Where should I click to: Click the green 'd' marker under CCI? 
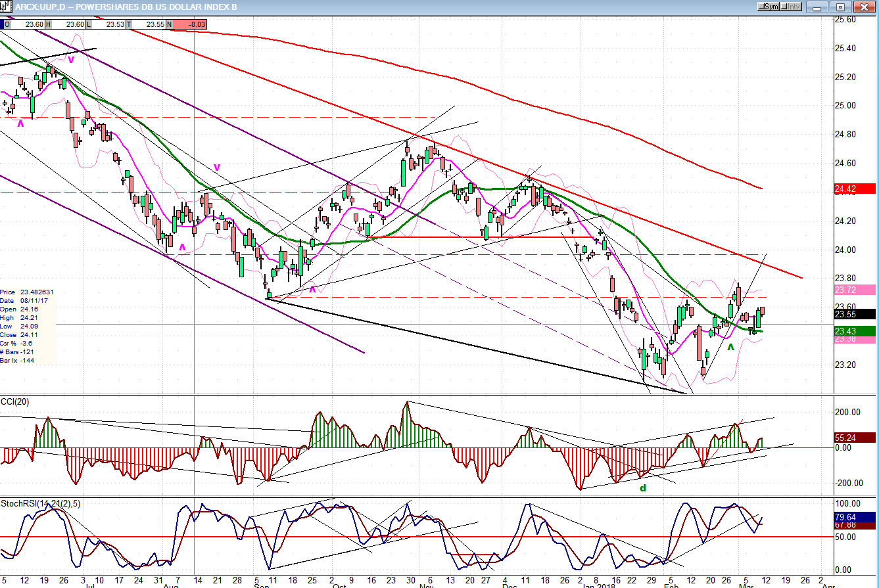click(643, 488)
